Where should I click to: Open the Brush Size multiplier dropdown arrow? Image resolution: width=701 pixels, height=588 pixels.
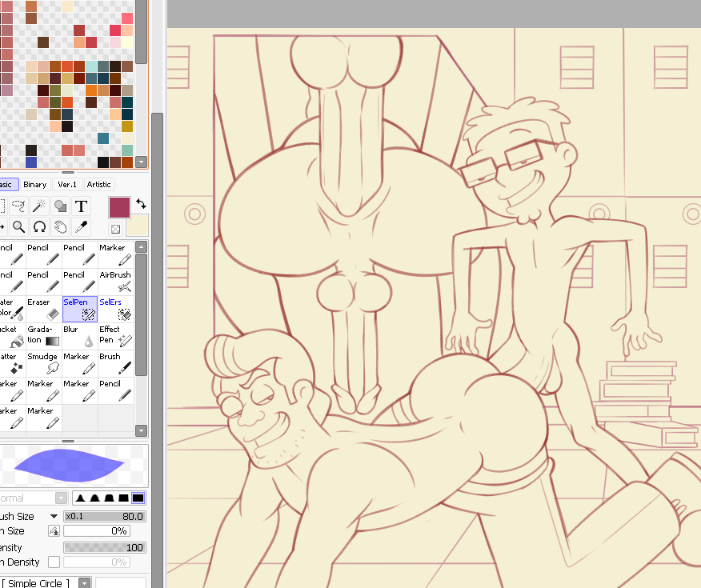tap(54, 517)
